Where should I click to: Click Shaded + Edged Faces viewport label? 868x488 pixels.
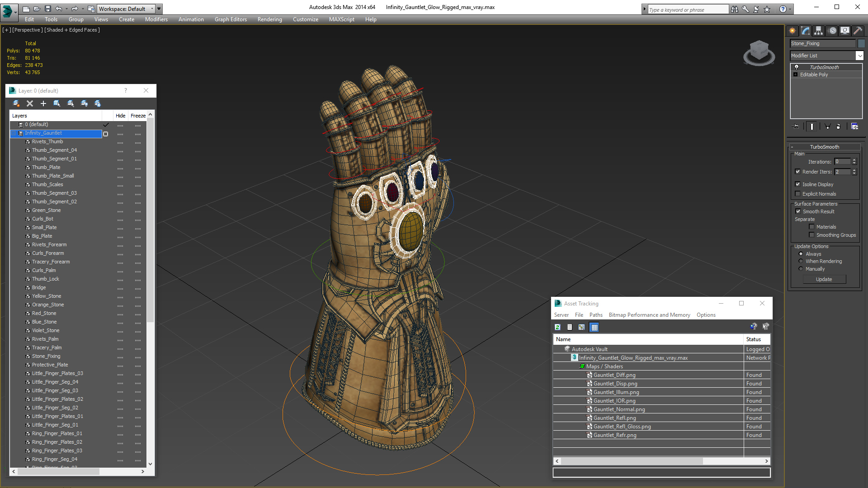point(72,30)
